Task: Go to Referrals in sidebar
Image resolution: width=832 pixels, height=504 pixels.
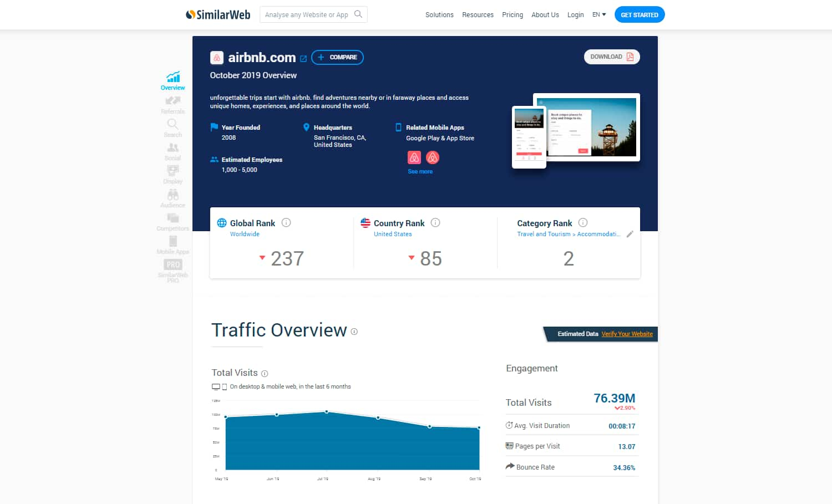Action: coord(173,105)
